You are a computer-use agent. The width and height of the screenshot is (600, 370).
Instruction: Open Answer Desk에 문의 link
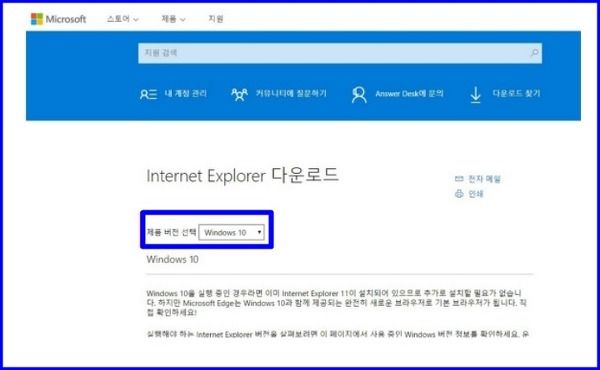tap(409, 93)
